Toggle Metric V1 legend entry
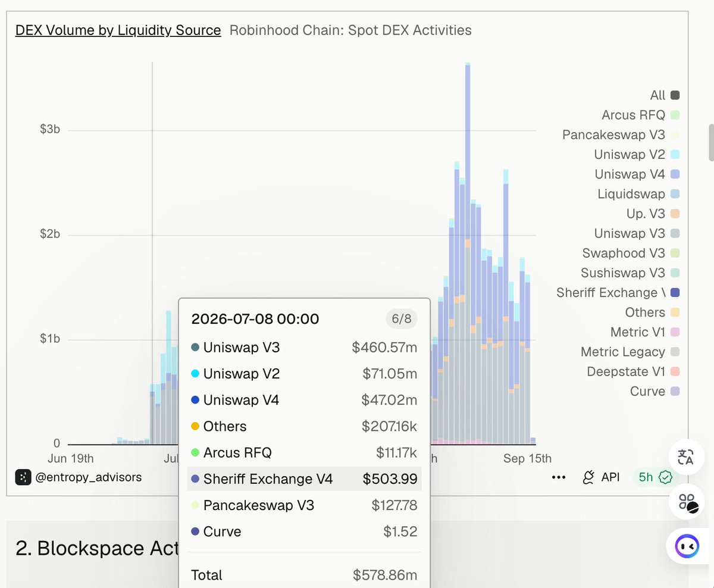The height and width of the screenshot is (588, 714). point(645,331)
